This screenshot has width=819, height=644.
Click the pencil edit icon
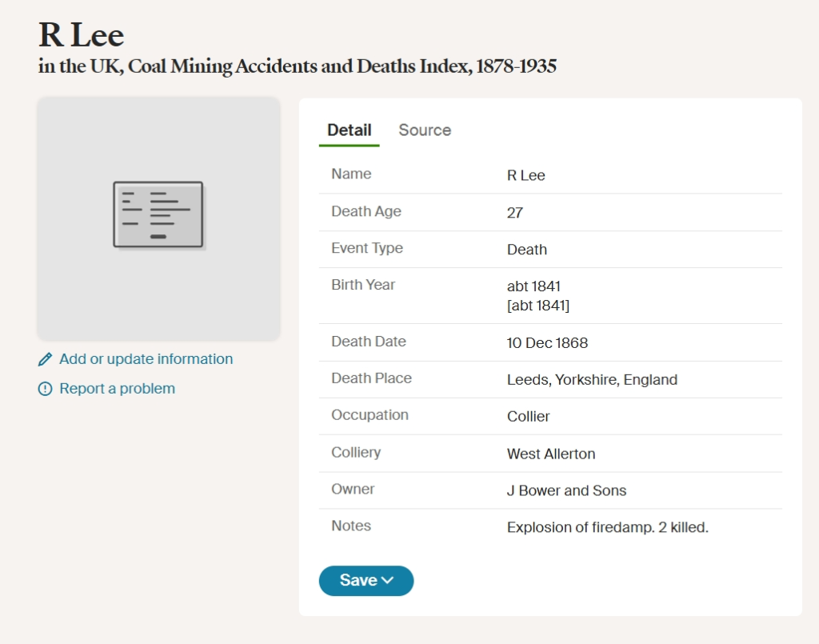[x=45, y=359]
